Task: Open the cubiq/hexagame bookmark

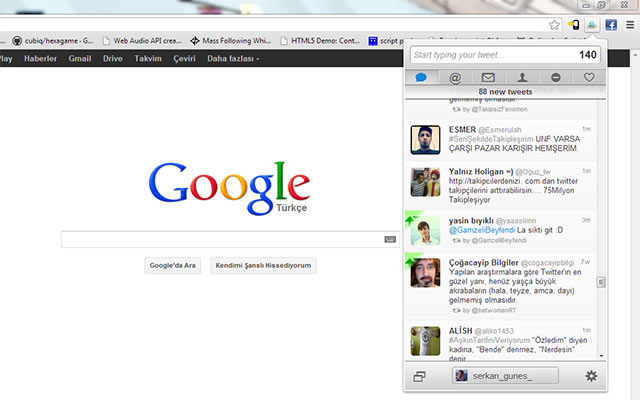Action: coord(53,41)
